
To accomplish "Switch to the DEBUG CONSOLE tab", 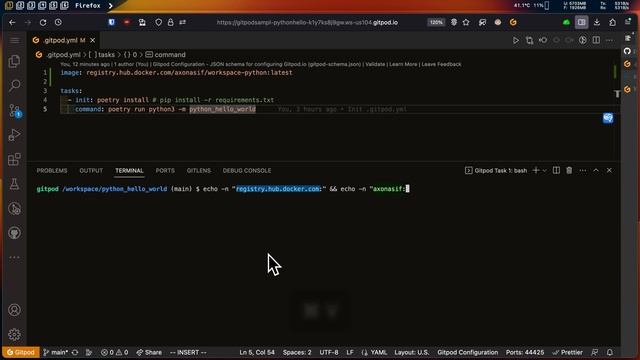I will click(x=247, y=171).
